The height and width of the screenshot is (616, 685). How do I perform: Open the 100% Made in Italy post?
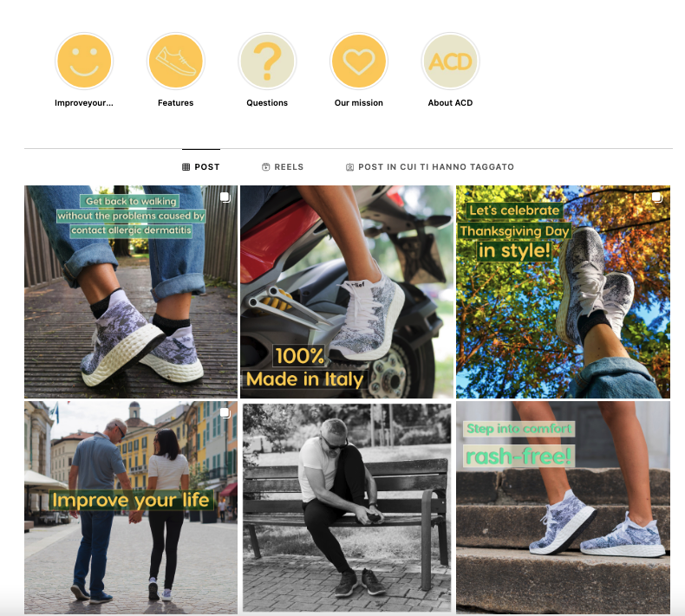[x=347, y=292]
